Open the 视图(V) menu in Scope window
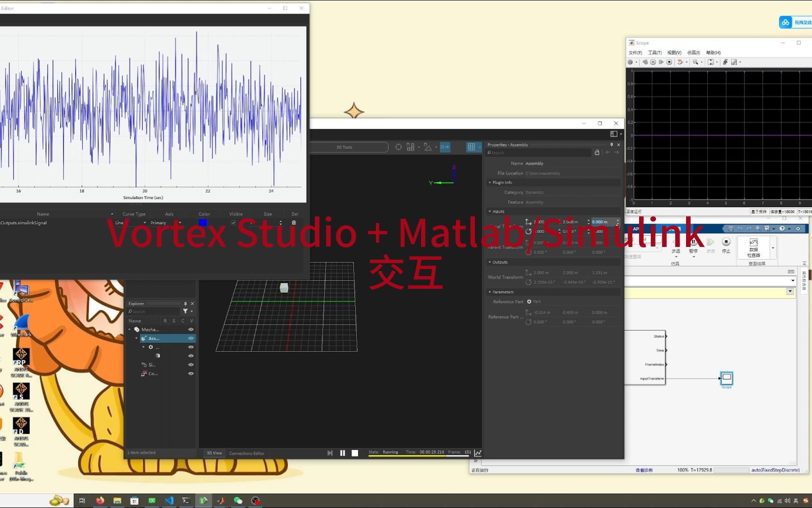The image size is (812, 508). (674, 53)
